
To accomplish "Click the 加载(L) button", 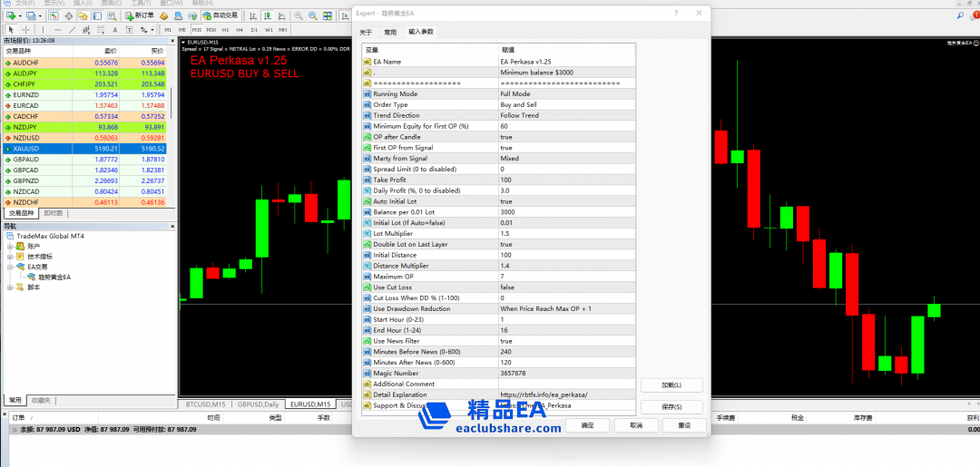I will point(671,385).
